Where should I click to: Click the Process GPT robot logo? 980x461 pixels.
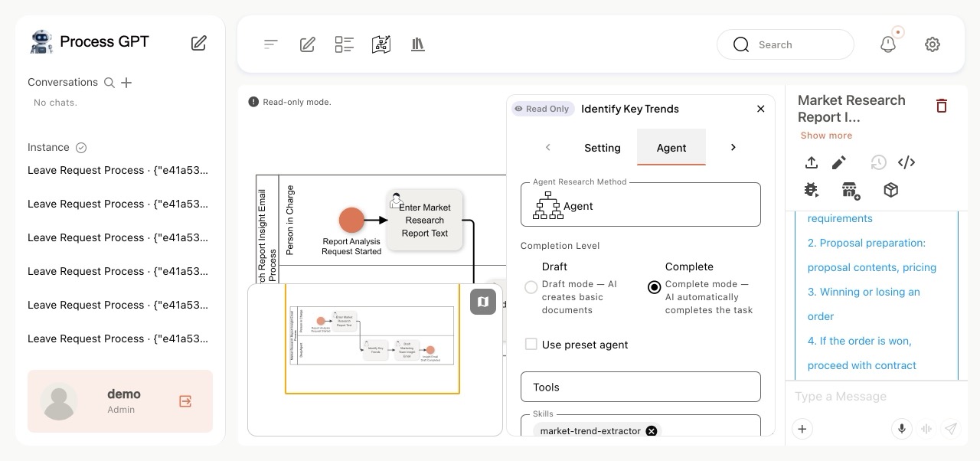[x=41, y=41]
